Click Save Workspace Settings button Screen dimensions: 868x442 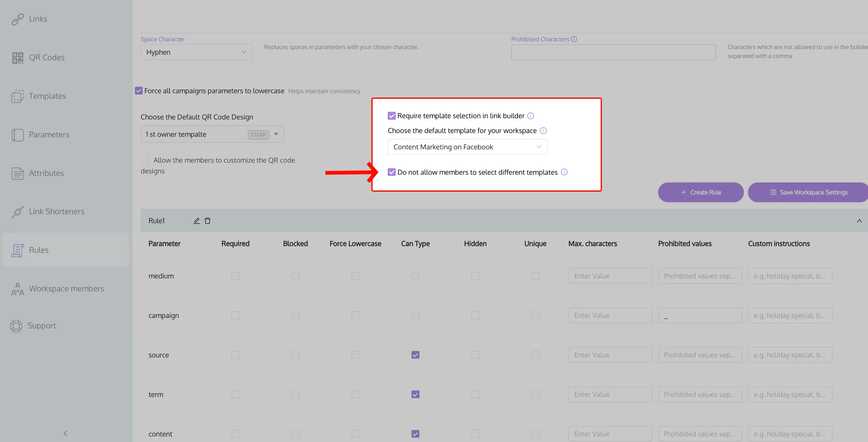809,192
